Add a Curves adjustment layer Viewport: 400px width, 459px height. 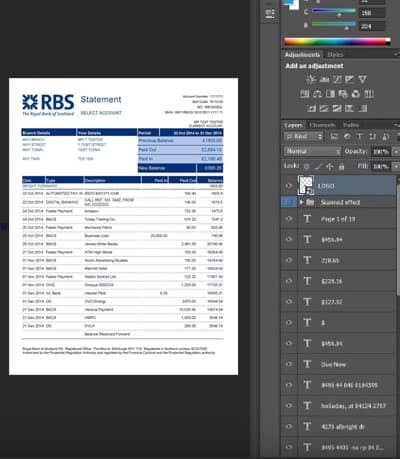pos(337,79)
